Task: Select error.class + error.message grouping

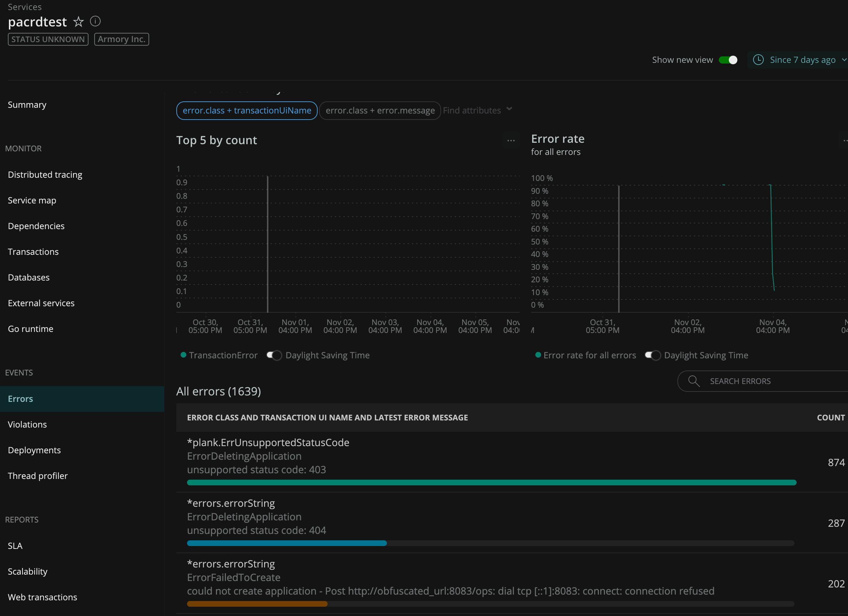Action: pos(380,111)
